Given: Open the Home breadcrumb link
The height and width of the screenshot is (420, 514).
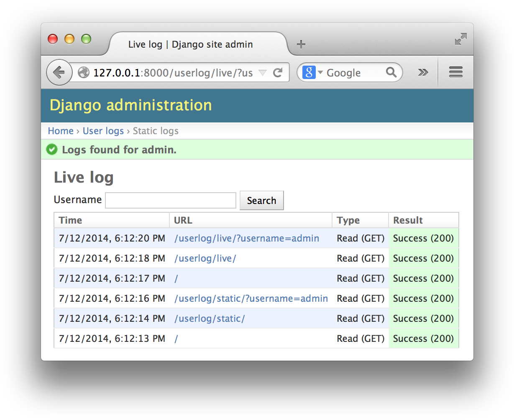Looking at the screenshot, I should (61, 131).
